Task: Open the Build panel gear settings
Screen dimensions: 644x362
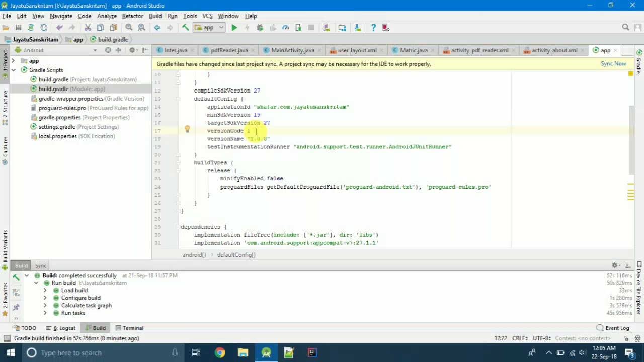Action: (615, 265)
